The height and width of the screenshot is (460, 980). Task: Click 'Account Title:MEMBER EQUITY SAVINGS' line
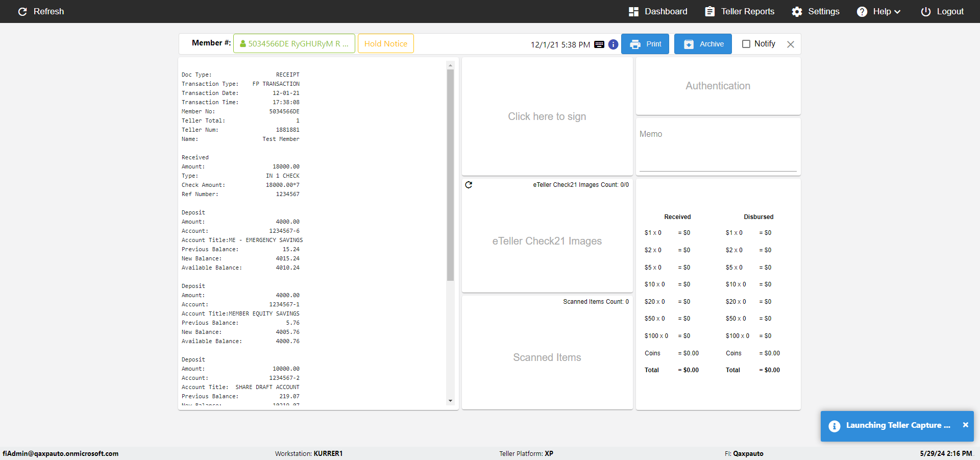tap(240, 313)
